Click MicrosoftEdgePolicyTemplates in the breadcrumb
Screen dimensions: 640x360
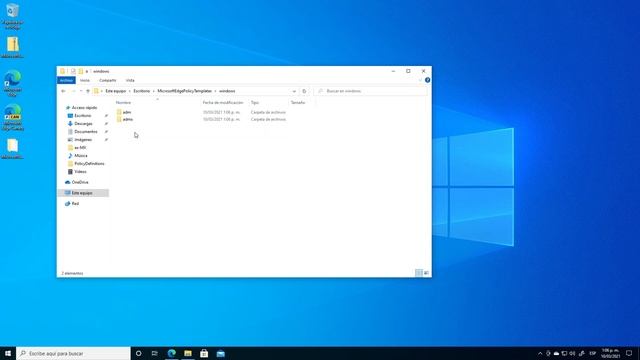coord(184,91)
